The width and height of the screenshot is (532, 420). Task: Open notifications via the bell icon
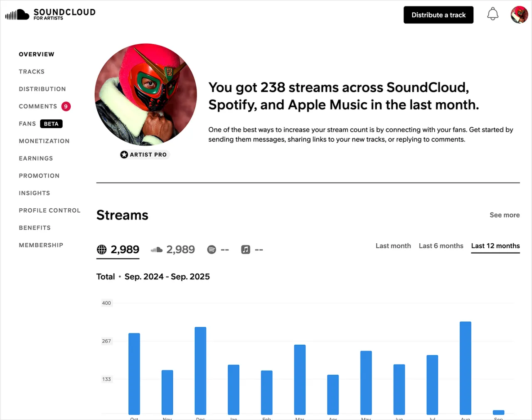pyautogui.click(x=493, y=14)
